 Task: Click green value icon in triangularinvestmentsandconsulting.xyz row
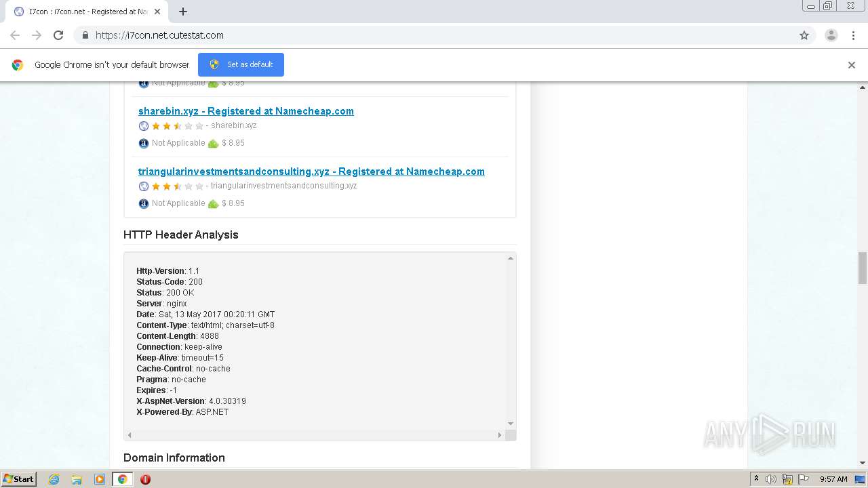(x=213, y=203)
